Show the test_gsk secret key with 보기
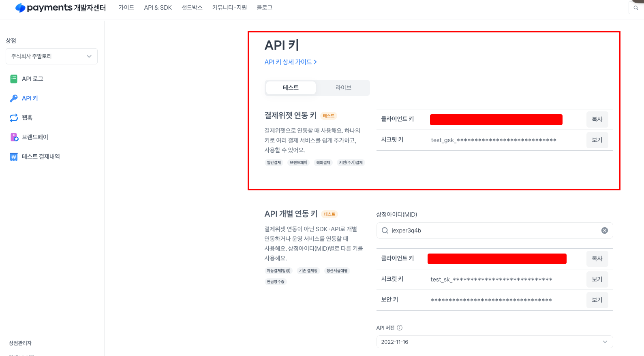This screenshot has height=356, width=644. (x=597, y=140)
